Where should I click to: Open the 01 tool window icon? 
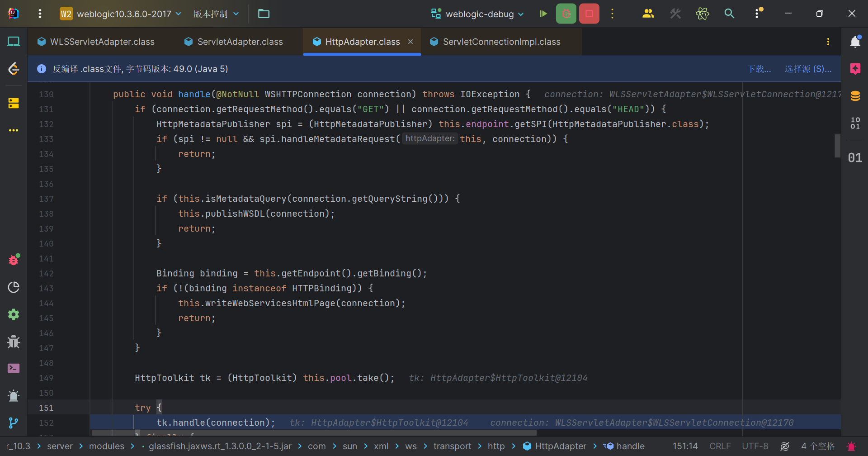pyautogui.click(x=855, y=157)
